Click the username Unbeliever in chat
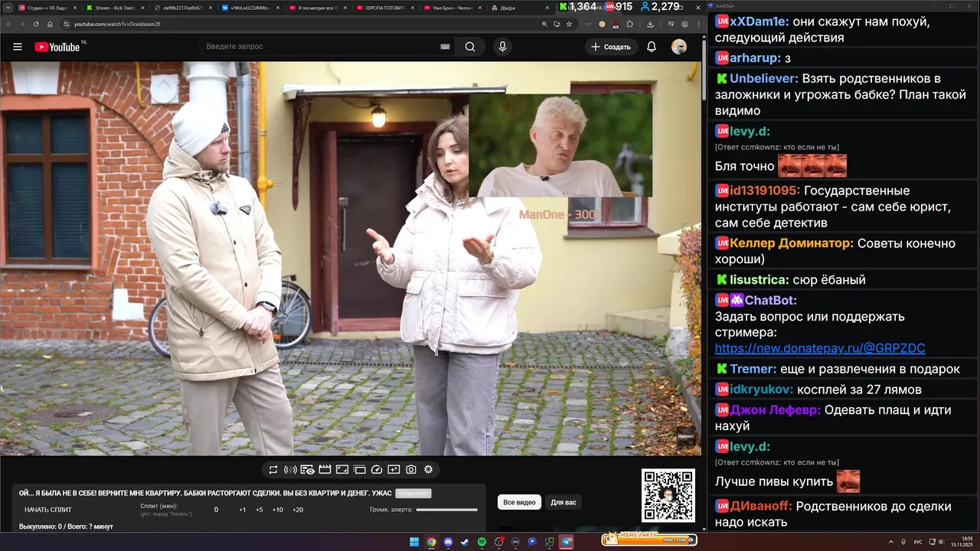 763,78
